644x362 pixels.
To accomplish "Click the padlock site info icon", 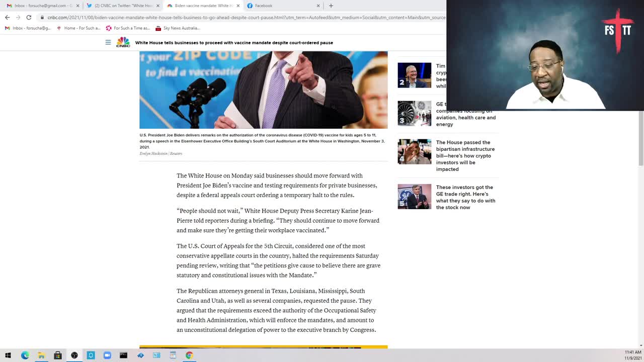I will (43, 17).
